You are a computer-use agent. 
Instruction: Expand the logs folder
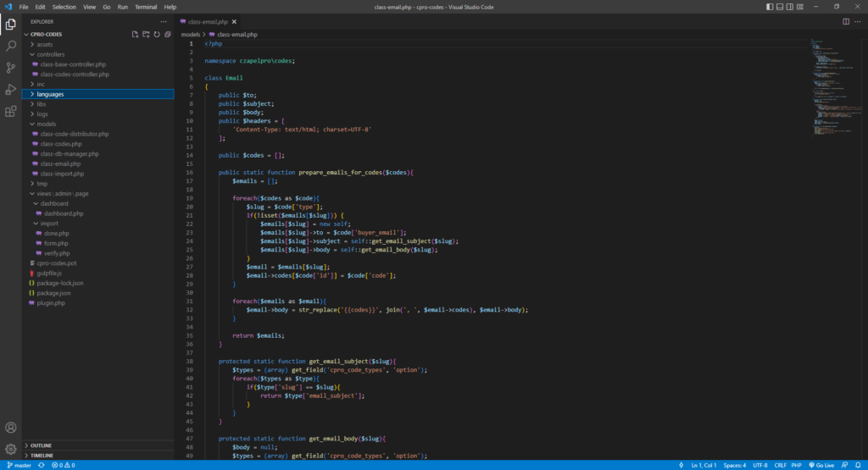click(x=42, y=114)
